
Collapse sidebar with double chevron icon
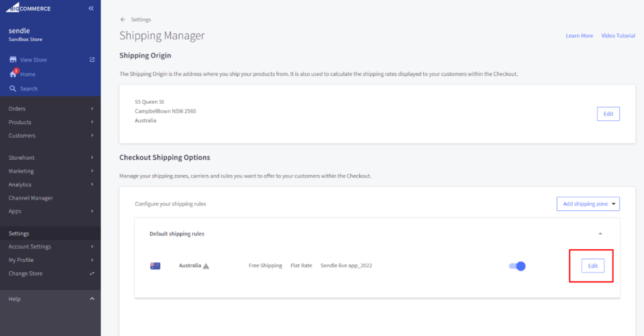(x=91, y=8)
